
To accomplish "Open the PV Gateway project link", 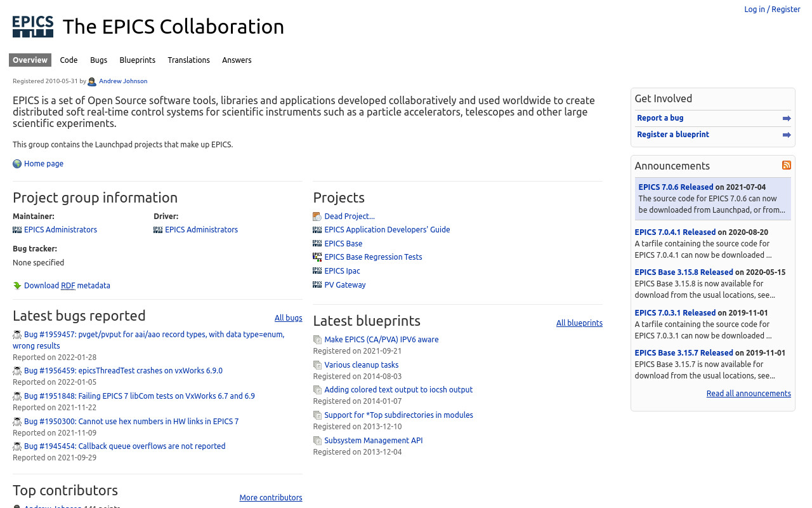I will point(345,285).
